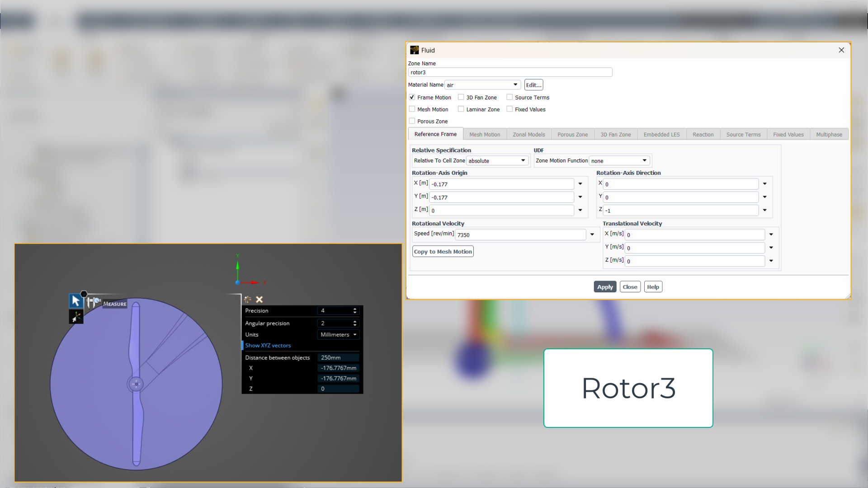Click the Fluid dialog title icon
Viewport: 868px width, 488px height.
coord(414,50)
